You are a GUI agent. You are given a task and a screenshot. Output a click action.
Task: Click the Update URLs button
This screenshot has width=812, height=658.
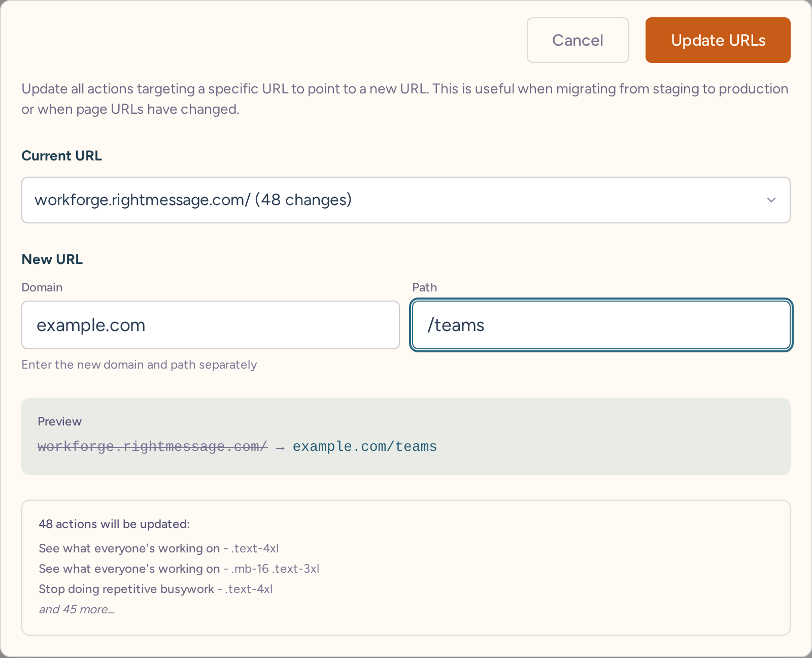(718, 40)
